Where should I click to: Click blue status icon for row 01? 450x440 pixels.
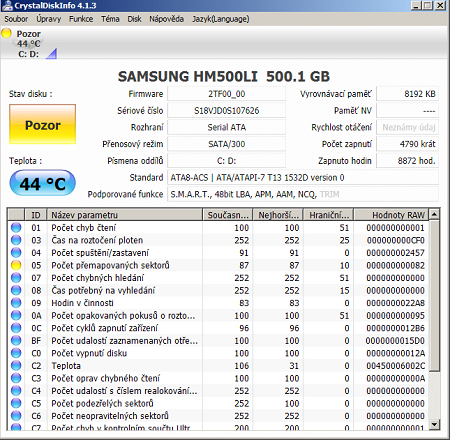[x=16, y=227]
